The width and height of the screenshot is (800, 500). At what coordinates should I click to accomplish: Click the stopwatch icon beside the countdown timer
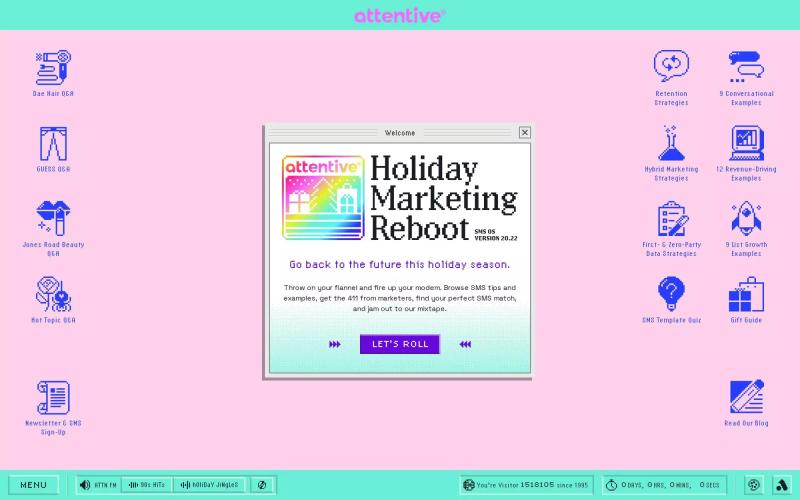click(611, 485)
